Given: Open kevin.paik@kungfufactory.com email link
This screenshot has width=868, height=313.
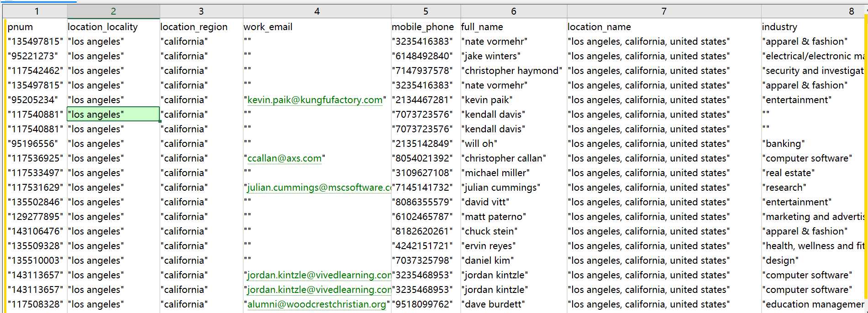Looking at the screenshot, I should [315, 100].
